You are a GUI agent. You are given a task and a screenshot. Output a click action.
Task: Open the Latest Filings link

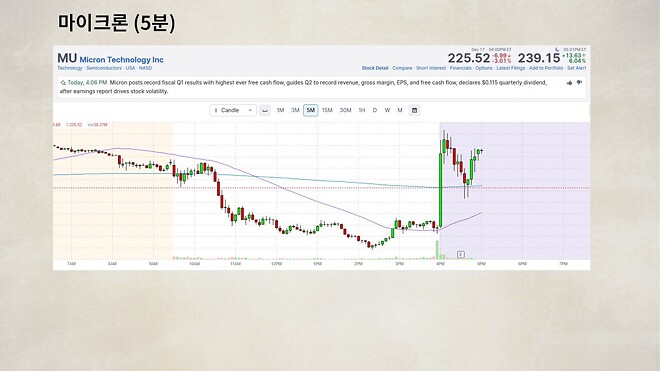click(511, 68)
